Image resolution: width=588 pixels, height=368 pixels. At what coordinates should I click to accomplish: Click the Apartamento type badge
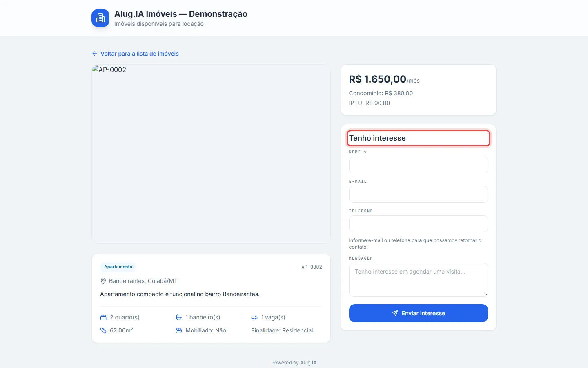118,267
